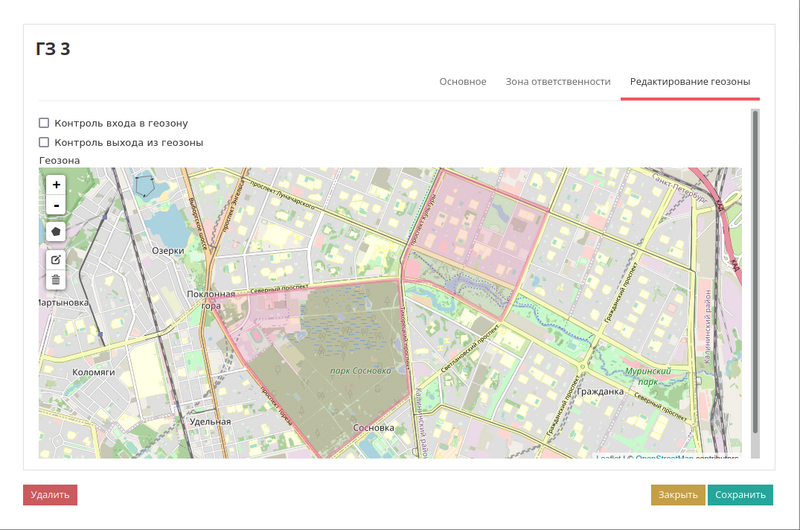The height and width of the screenshot is (530, 800).
Task: Open the Зона ответственности tab
Action: pos(557,81)
